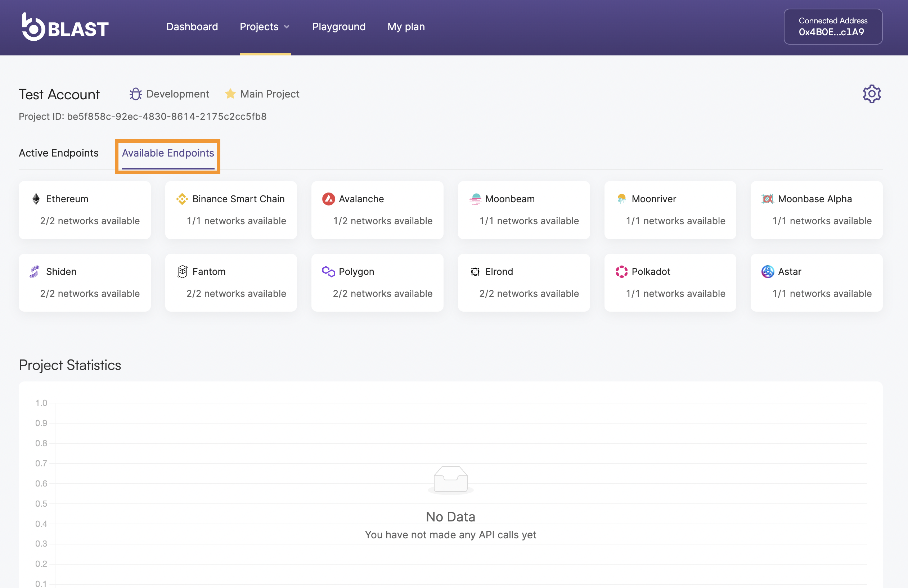Switch to Active Endpoints tab
Image resolution: width=908 pixels, height=588 pixels.
pyautogui.click(x=59, y=153)
